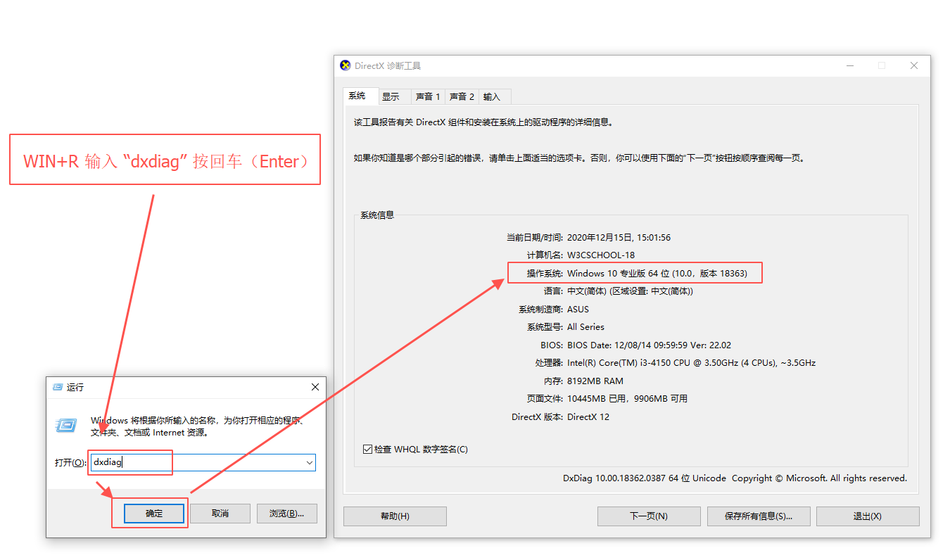Go to the 输入 tab
This screenshot has height=560, width=950.
tap(492, 96)
